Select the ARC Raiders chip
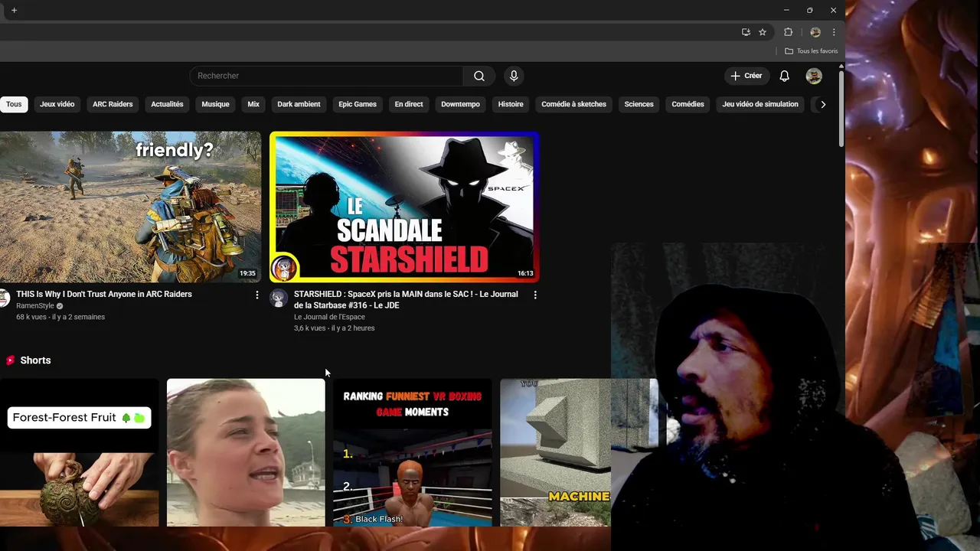This screenshot has width=980, height=551. coord(113,104)
